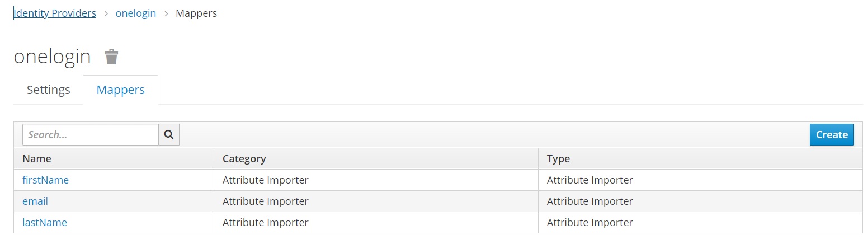Viewport: 868px width, 244px height.
Task: Click the magnifying glass search icon
Action: pyautogui.click(x=169, y=135)
